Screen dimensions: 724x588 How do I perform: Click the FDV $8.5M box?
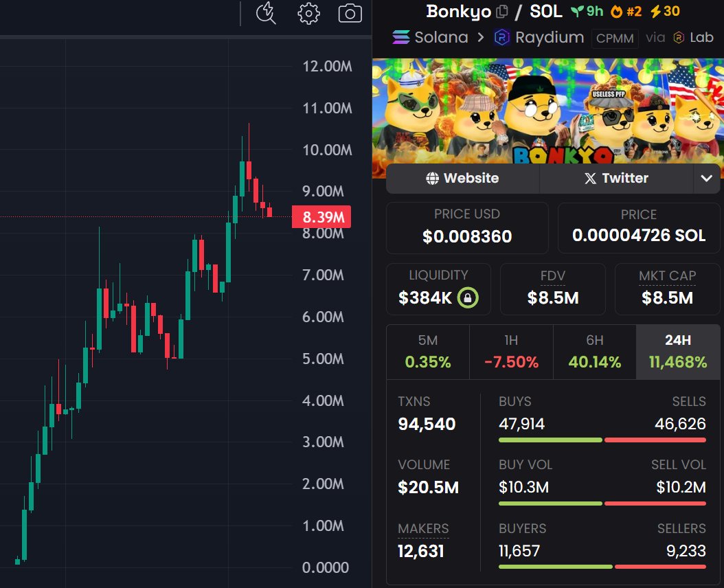(x=553, y=289)
